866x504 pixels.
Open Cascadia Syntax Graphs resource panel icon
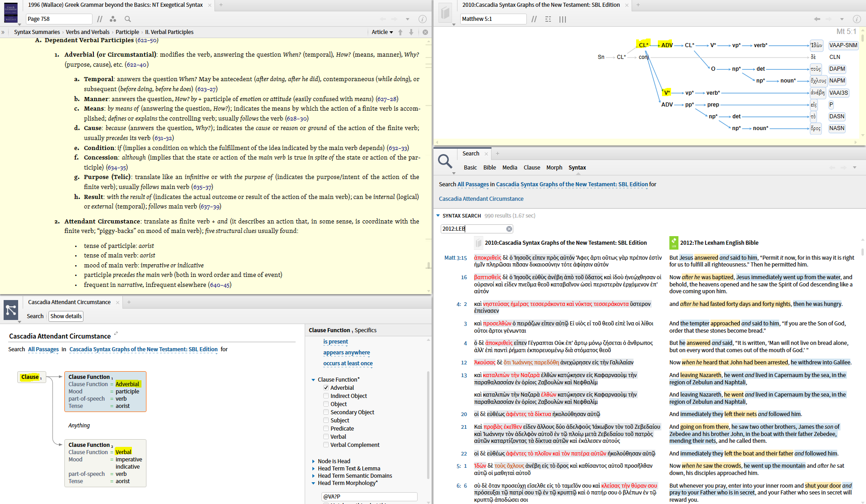[x=445, y=13]
